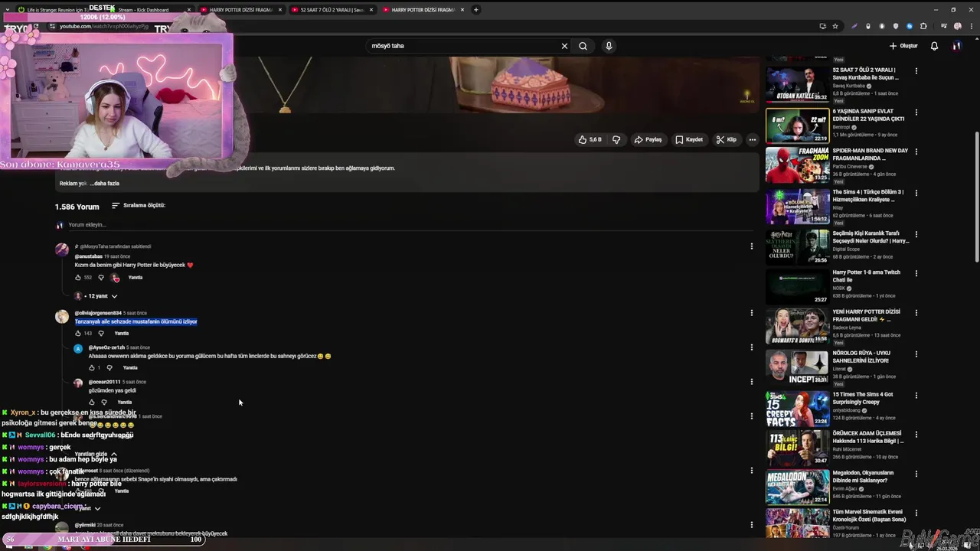Create a clip with Klip
Screen dimensions: 980x551
726,139
